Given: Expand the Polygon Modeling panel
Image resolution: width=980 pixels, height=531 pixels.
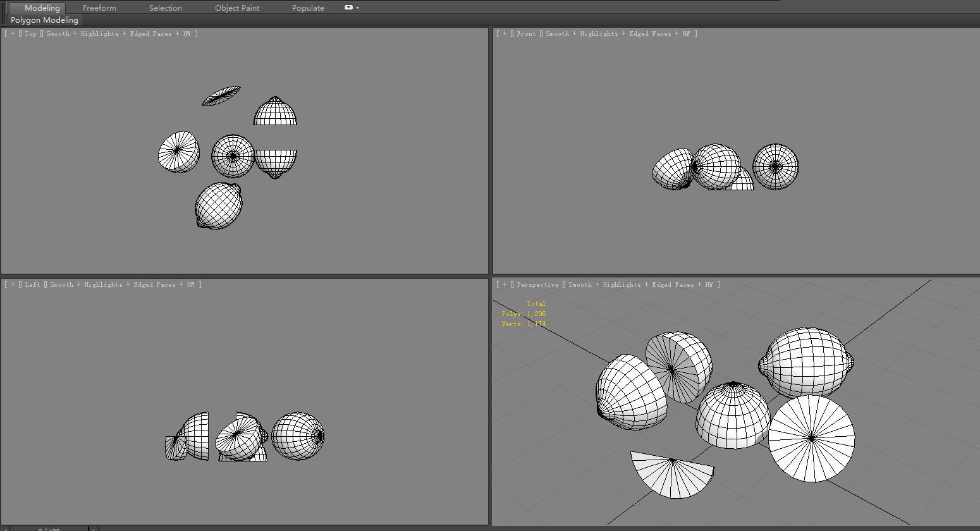Looking at the screenshot, I should pos(44,20).
